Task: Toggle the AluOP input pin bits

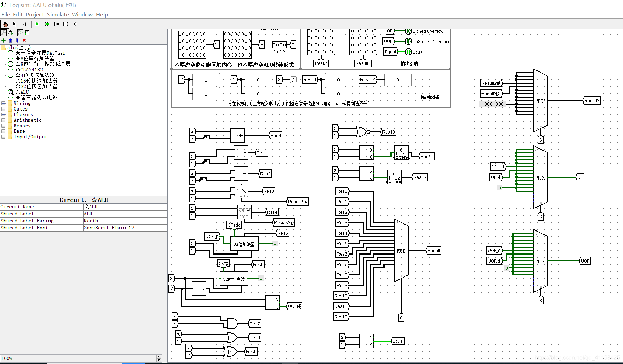Action: [x=279, y=45]
